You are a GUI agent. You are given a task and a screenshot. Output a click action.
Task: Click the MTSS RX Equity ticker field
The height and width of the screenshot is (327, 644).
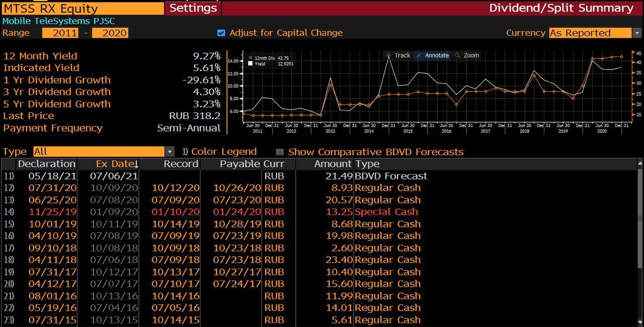(x=82, y=8)
